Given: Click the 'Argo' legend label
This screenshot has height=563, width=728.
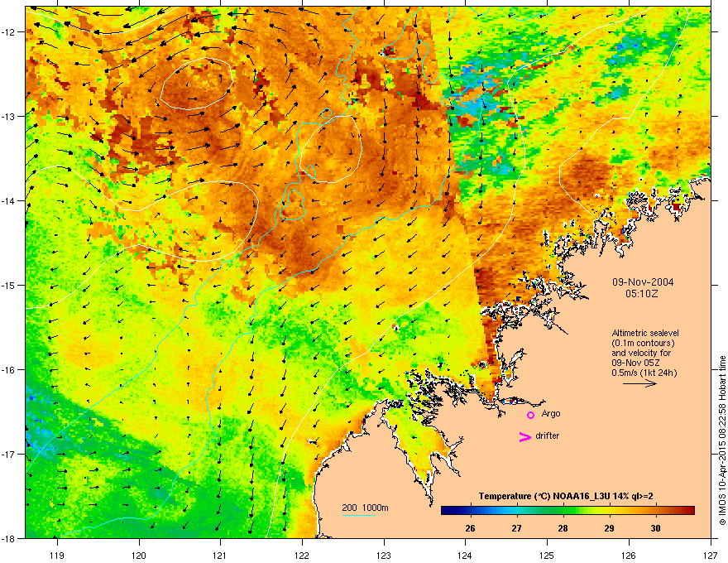Looking at the screenshot, I should click(551, 413).
